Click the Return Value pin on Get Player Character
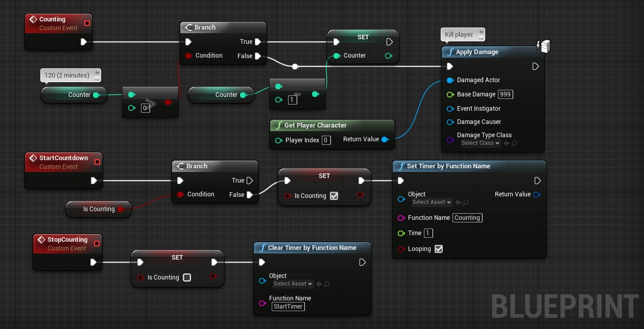 [x=385, y=139]
